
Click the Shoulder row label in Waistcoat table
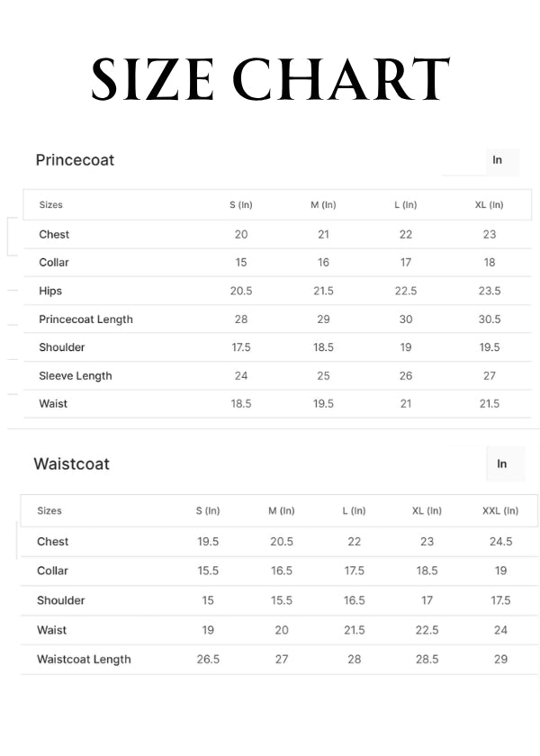pyautogui.click(x=61, y=600)
